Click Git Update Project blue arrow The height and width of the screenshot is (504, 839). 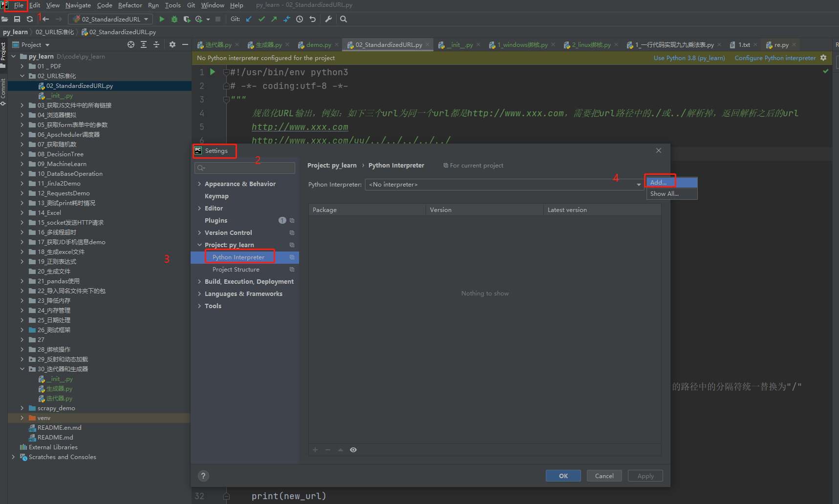249,19
